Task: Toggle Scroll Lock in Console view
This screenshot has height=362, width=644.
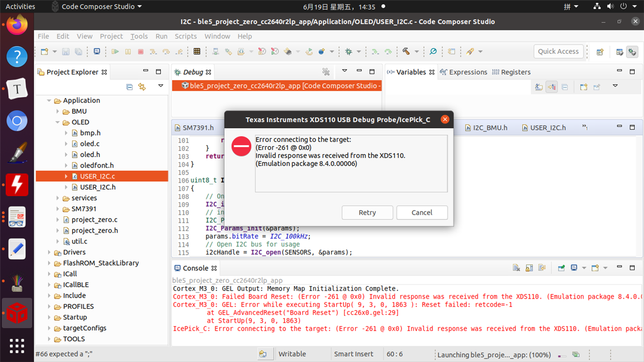Action: point(529,268)
